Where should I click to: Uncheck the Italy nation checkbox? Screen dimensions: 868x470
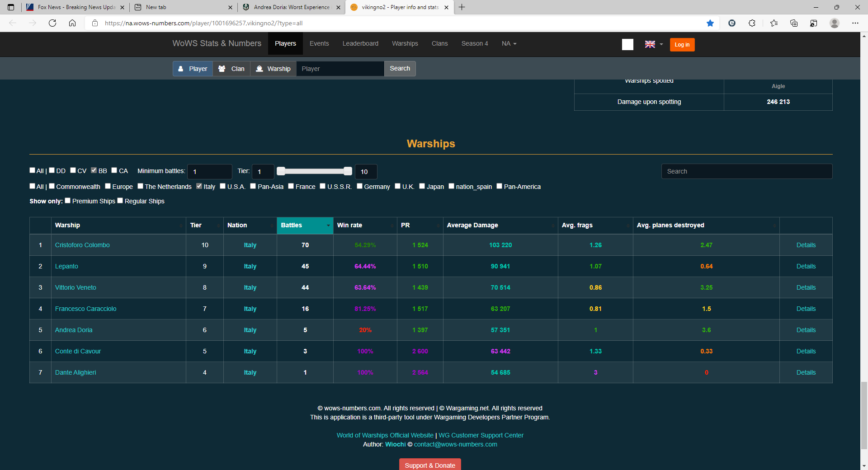[199, 186]
